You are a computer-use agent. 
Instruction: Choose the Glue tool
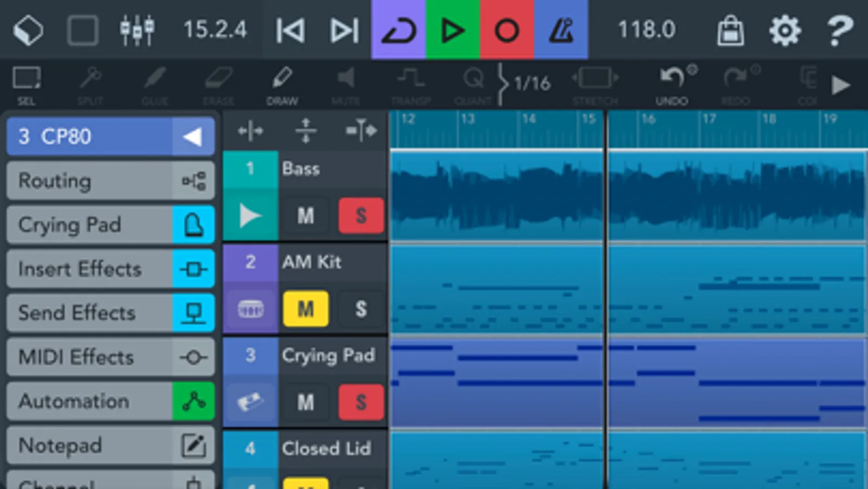(x=154, y=85)
